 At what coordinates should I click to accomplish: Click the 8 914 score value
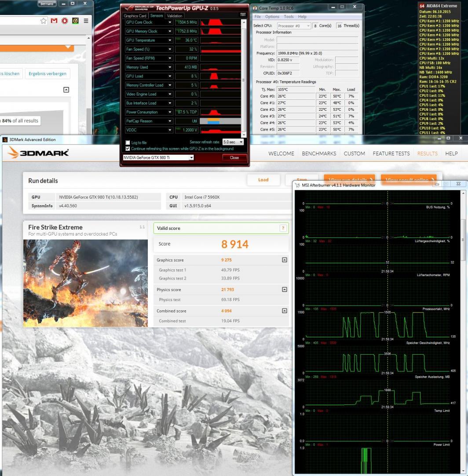234,244
